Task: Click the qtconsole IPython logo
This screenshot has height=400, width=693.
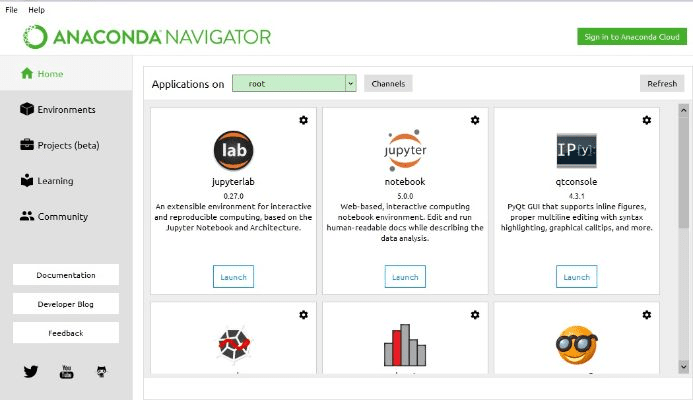Action: (577, 150)
